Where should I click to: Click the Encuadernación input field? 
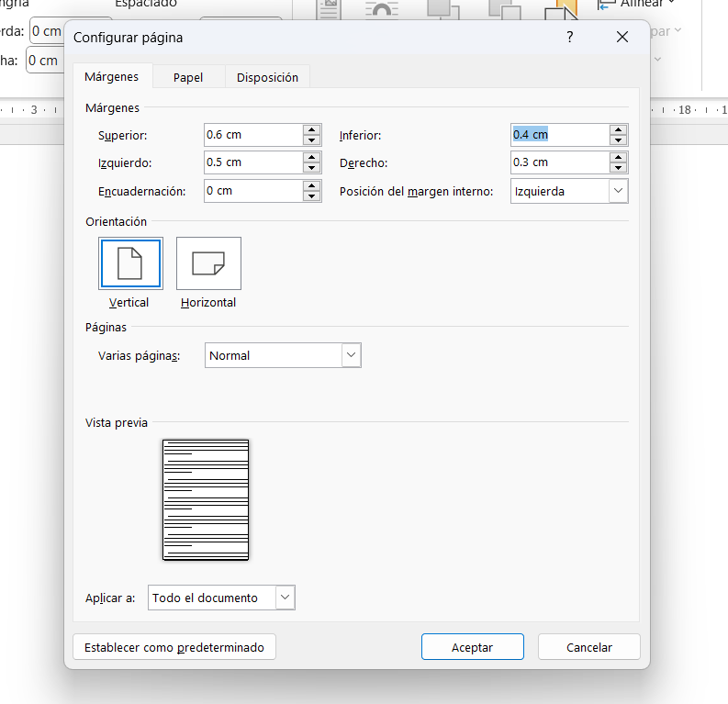pyautogui.click(x=253, y=191)
